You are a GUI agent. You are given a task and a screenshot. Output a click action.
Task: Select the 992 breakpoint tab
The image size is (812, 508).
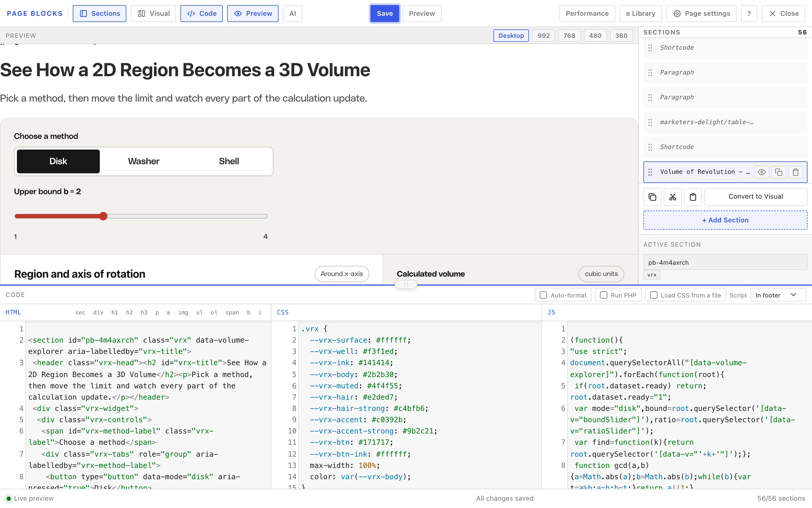click(x=544, y=36)
